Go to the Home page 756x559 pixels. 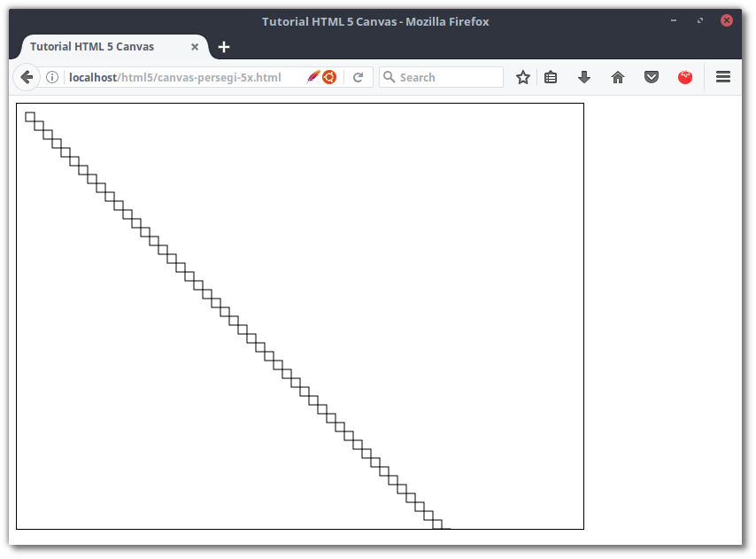tap(618, 77)
